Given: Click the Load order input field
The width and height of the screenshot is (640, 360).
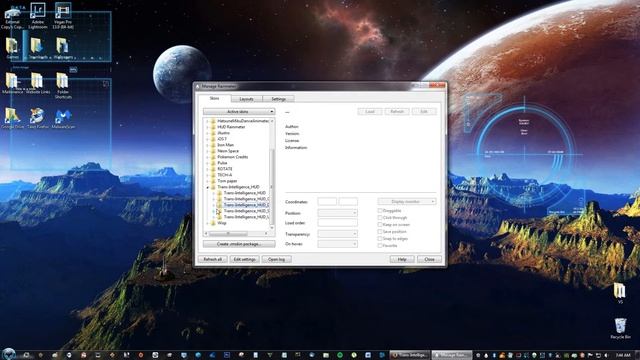Looking at the screenshot, I should point(338,223).
